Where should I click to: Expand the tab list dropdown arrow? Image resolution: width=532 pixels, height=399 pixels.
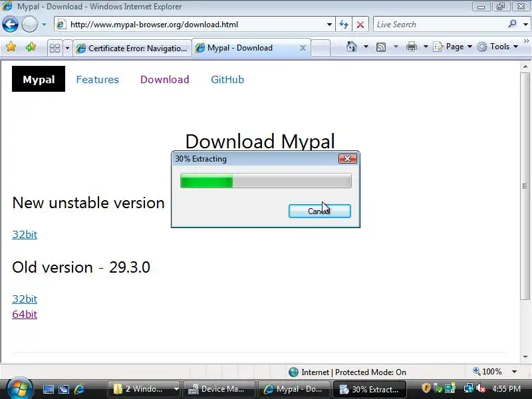[x=67, y=48]
